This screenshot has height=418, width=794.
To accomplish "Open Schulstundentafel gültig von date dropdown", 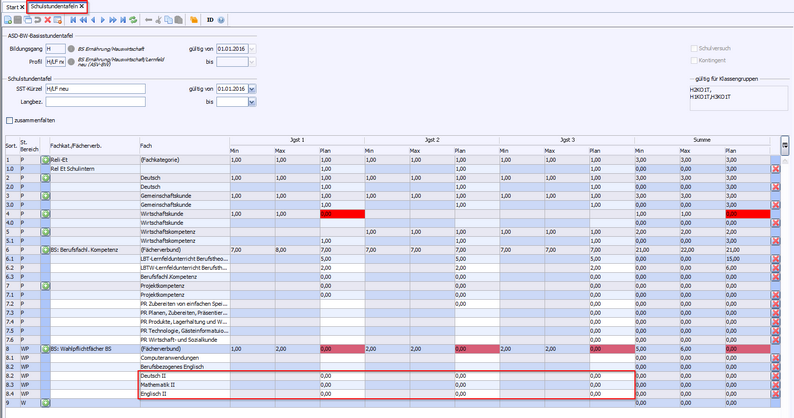I will tap(252, 89).
